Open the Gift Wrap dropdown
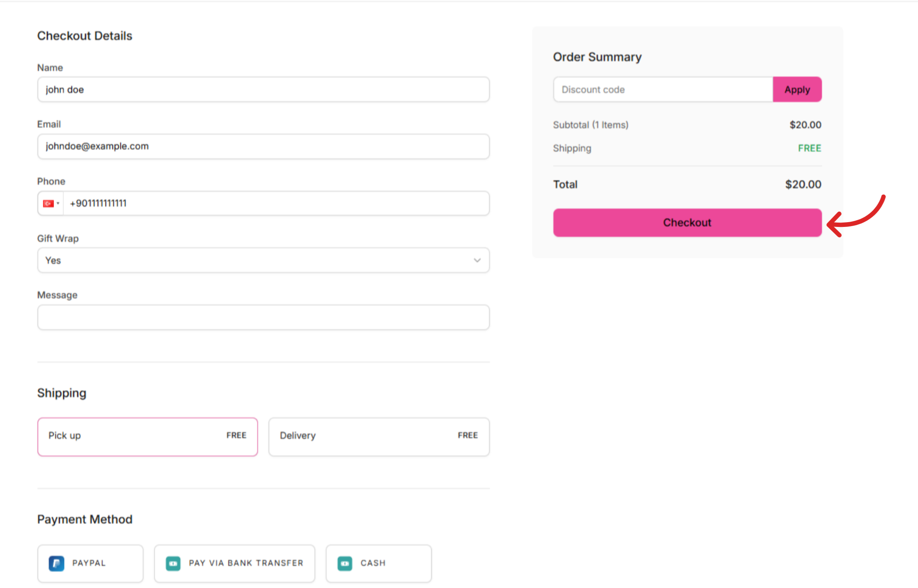Image resolution: width=918 pixels, height=588 pixels. pos(263,260)
